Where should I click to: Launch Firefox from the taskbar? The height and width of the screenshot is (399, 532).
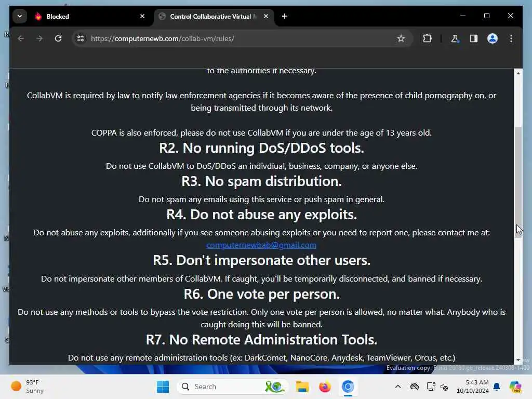(x=325, y=387)
